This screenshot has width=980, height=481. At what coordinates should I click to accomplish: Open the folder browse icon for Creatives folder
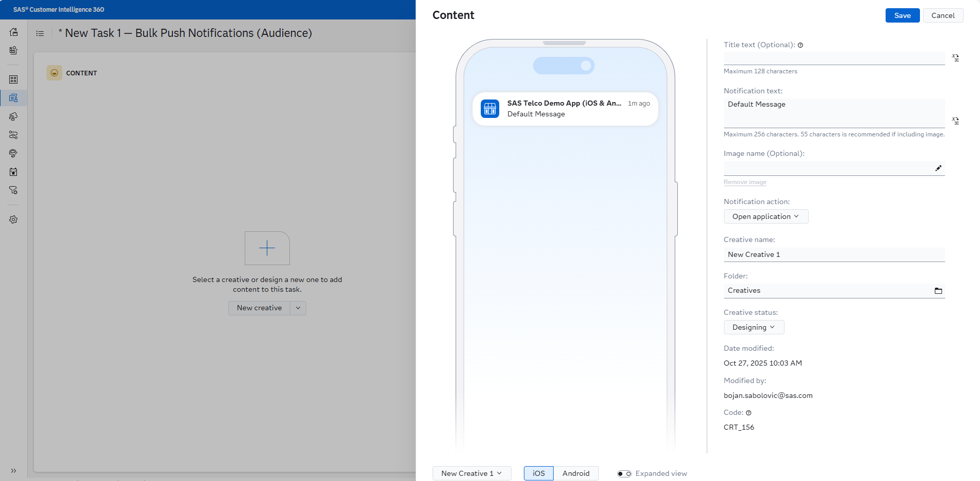939,291
